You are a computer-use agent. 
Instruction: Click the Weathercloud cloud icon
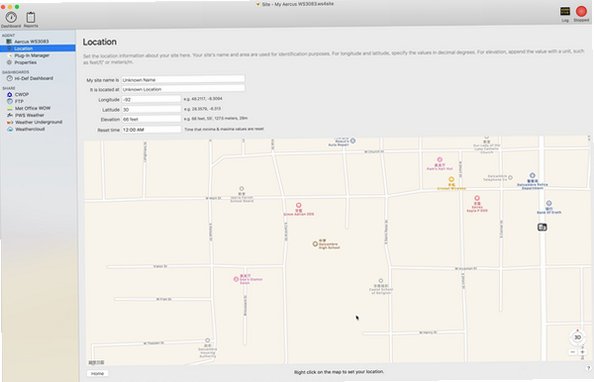(x=10, y=129)
